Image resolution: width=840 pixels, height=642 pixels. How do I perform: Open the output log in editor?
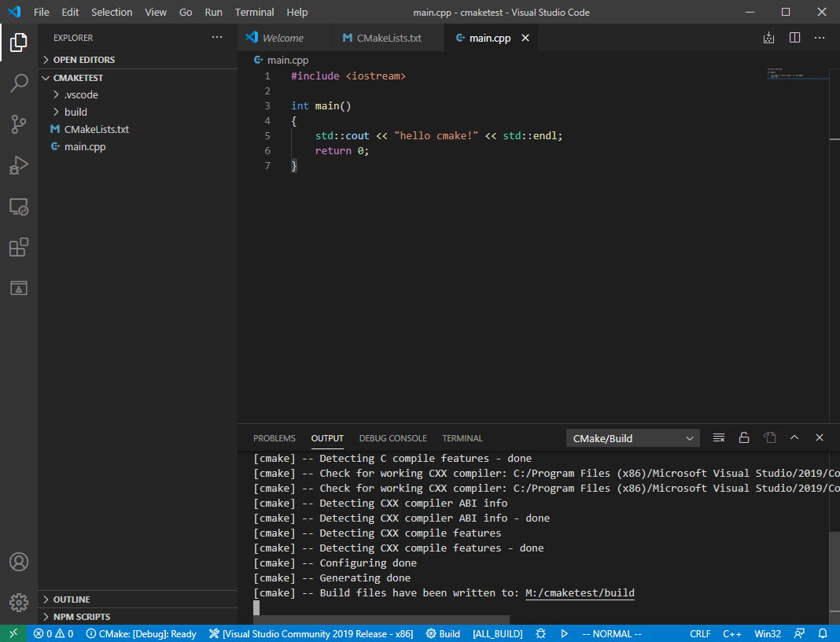770,437
